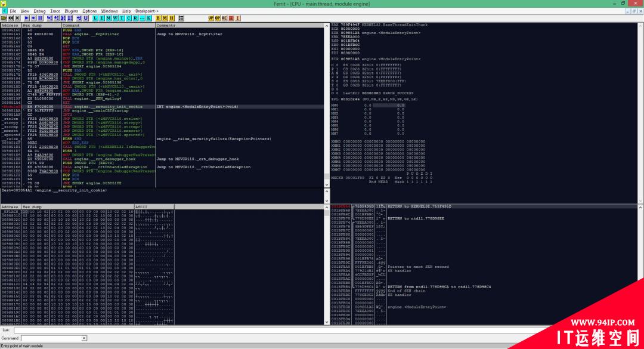644x349 pixels.
Task: Open Hardware breakpoints via yellow H icon
Action: tap(172, 18)
